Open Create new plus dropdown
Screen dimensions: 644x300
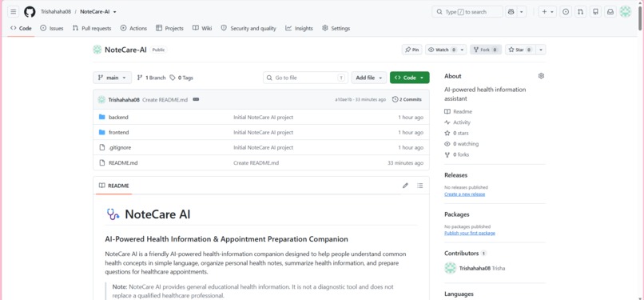click(x=547, y=12)
